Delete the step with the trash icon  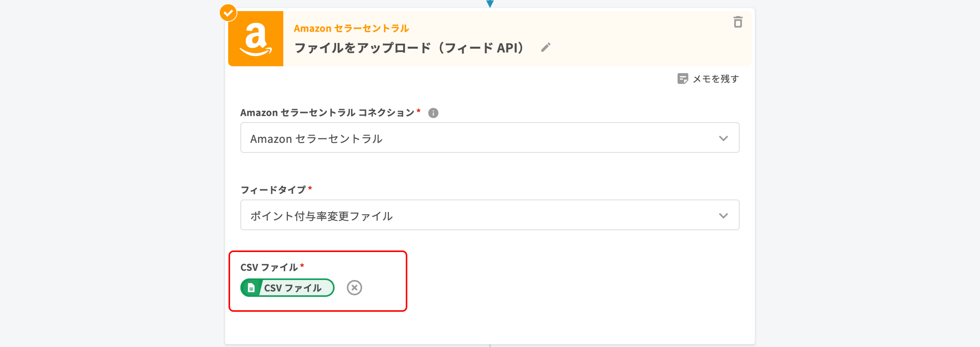(738, 22)
